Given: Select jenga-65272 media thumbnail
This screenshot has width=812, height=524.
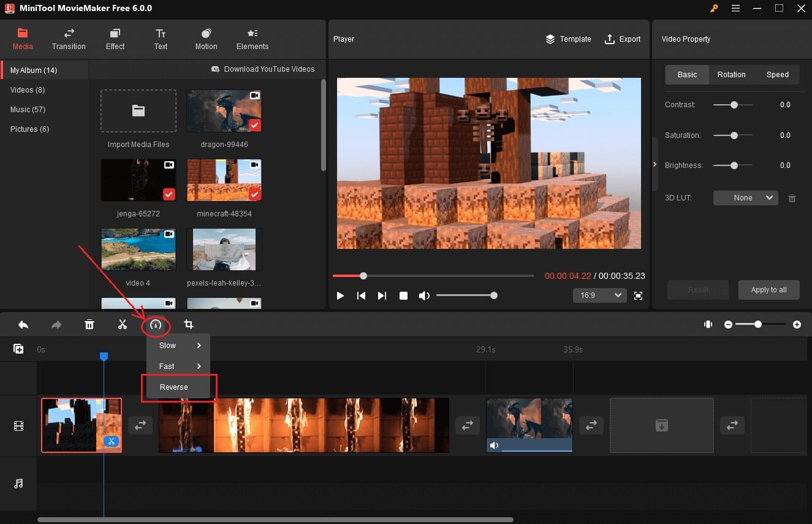Looking at the screenshot, I should pyautogui.click(x=138, y=180).
